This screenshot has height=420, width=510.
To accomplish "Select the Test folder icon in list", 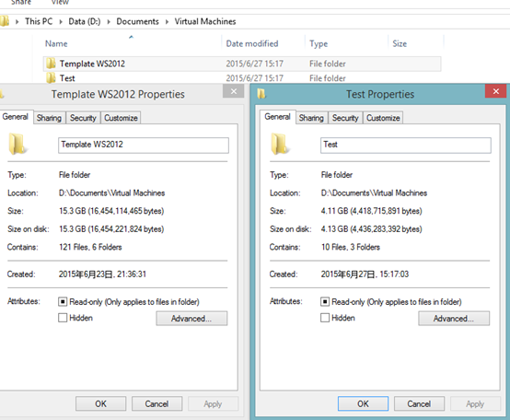I will [x=51, y=78].
